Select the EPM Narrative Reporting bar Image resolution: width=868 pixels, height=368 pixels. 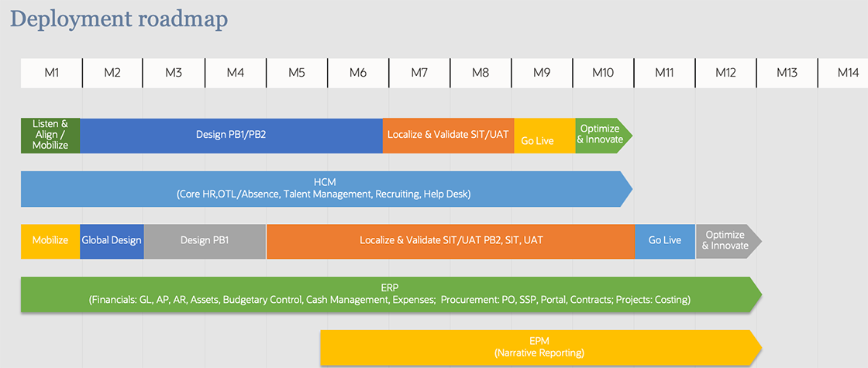click(539, 347)
